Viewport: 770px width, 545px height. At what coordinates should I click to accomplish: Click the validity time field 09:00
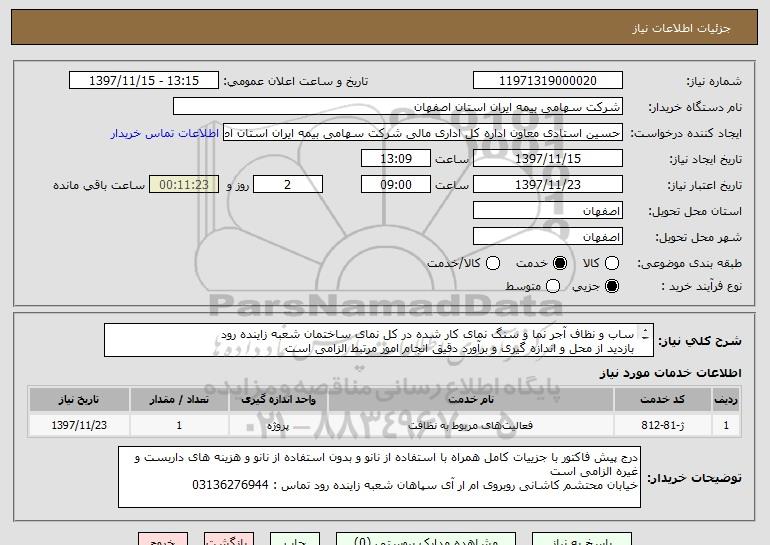[396, 185]
